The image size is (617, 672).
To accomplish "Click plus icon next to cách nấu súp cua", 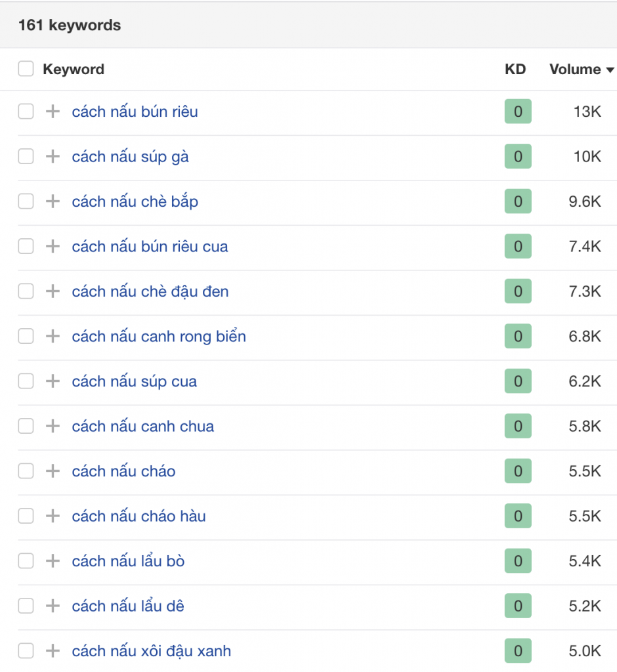I will (x=53, y=381).
